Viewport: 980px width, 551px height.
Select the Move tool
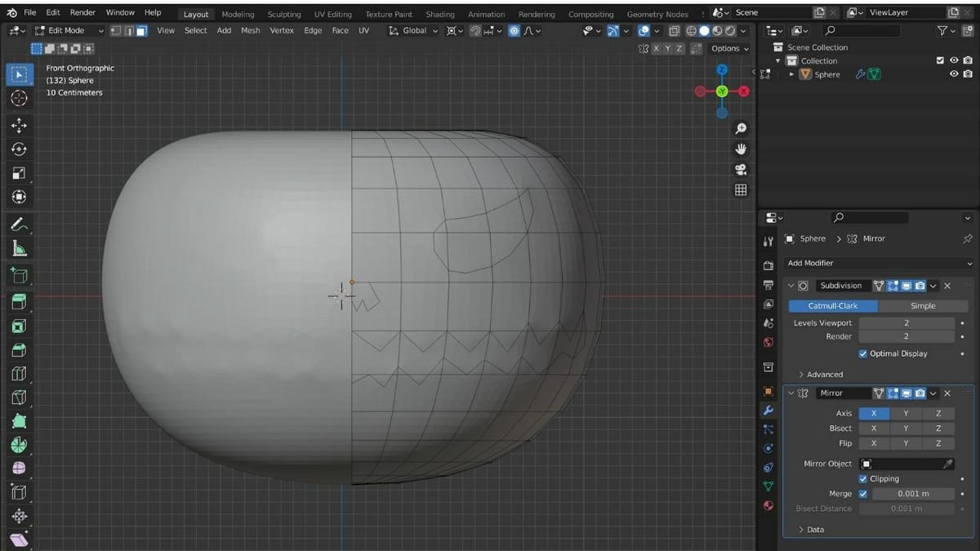pos(19,126)
